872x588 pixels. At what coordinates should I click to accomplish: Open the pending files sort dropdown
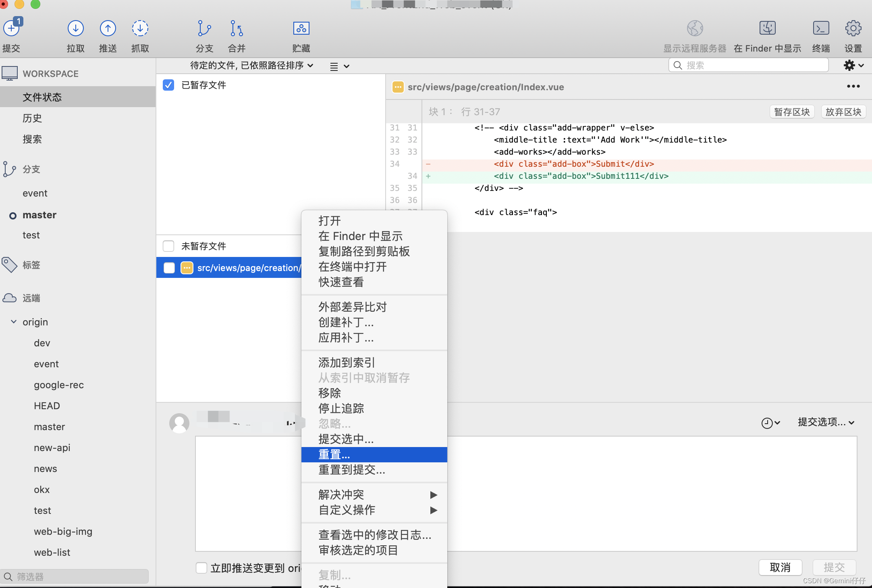tap(251, 65)
